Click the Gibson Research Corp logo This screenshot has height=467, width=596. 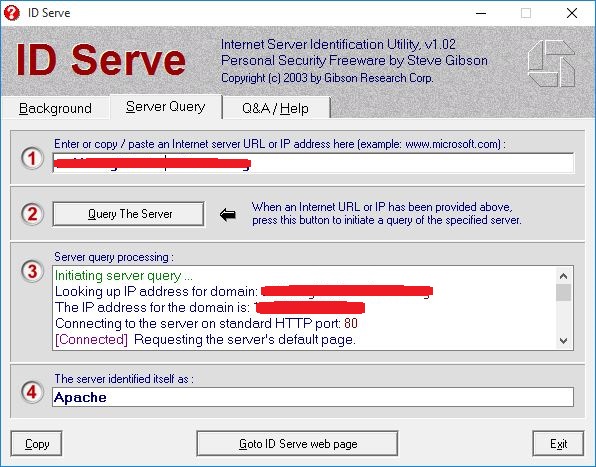point(551,63)
